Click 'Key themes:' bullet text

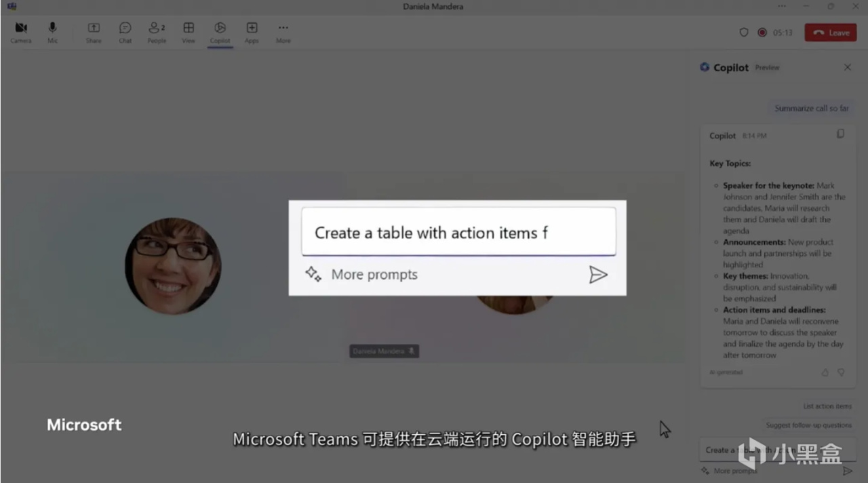745,276
